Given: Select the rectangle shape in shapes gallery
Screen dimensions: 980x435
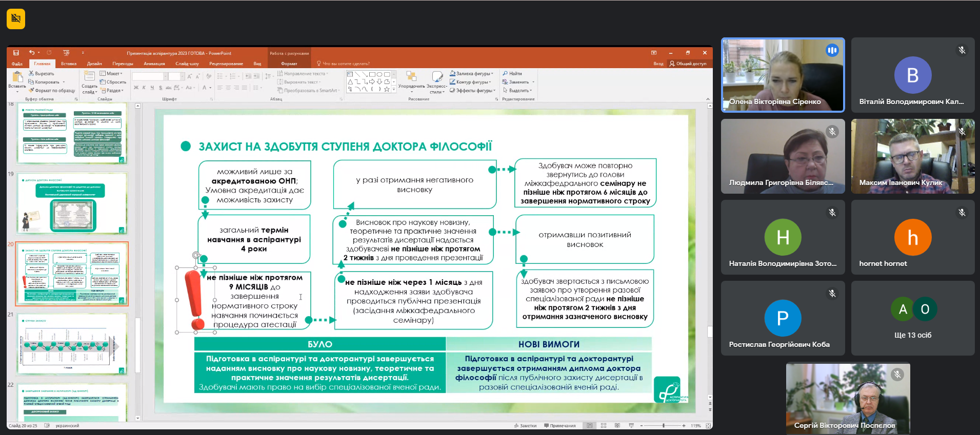Looking at the screenshot, I should [372, 74].
